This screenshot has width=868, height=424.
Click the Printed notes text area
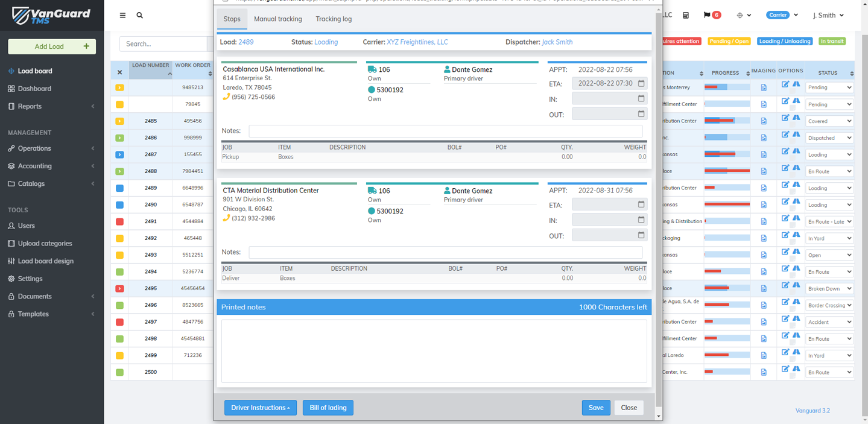[434, 351]
